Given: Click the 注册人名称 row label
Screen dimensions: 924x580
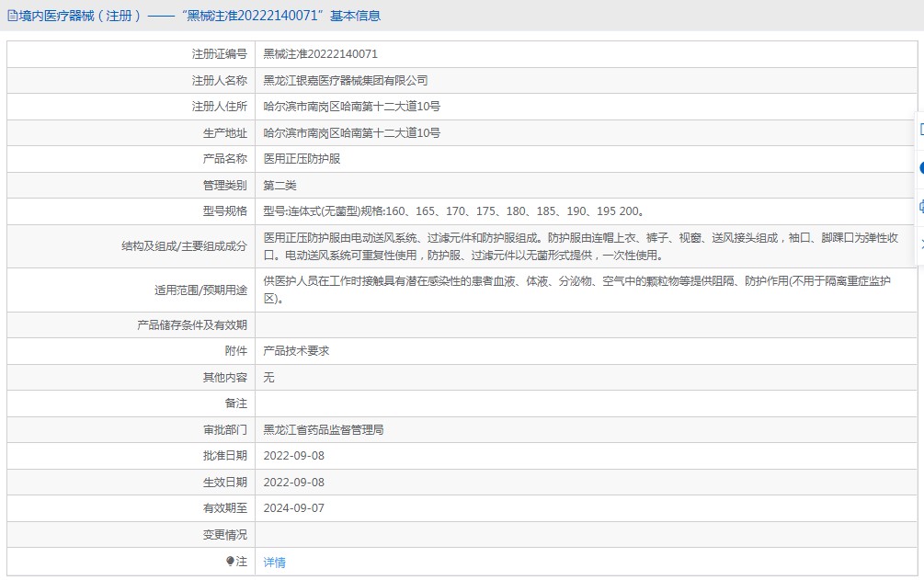Looking at the screenshot, I should point(219,81).
